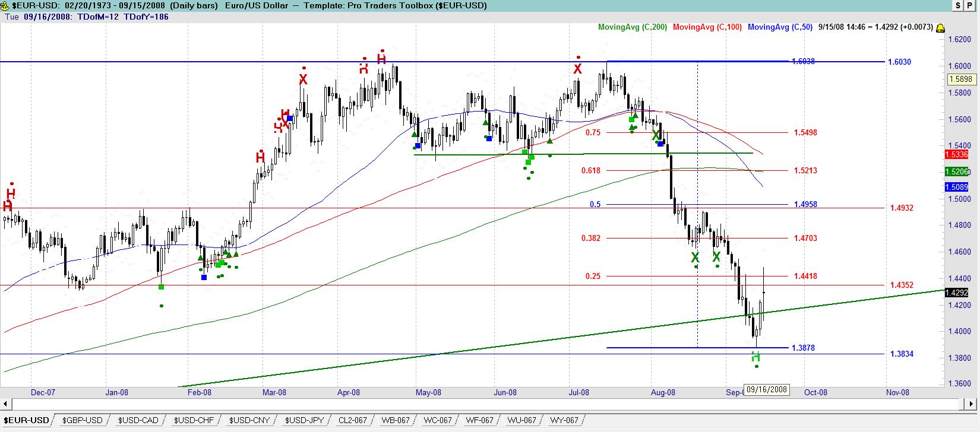This screenshot has width=980, height=432.
Task: Switch to the WY-067 tab
Action: click(564, 420)
